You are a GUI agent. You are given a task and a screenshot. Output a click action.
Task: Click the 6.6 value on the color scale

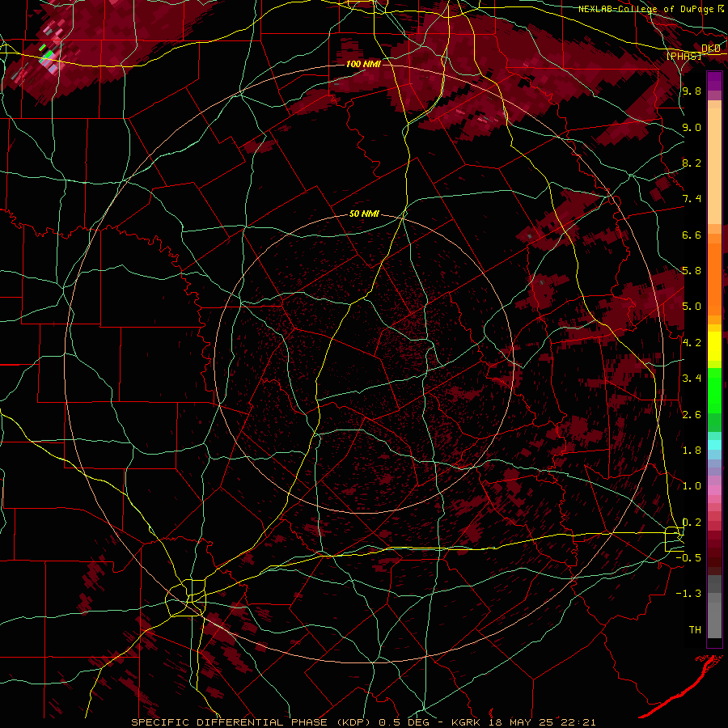692,235
